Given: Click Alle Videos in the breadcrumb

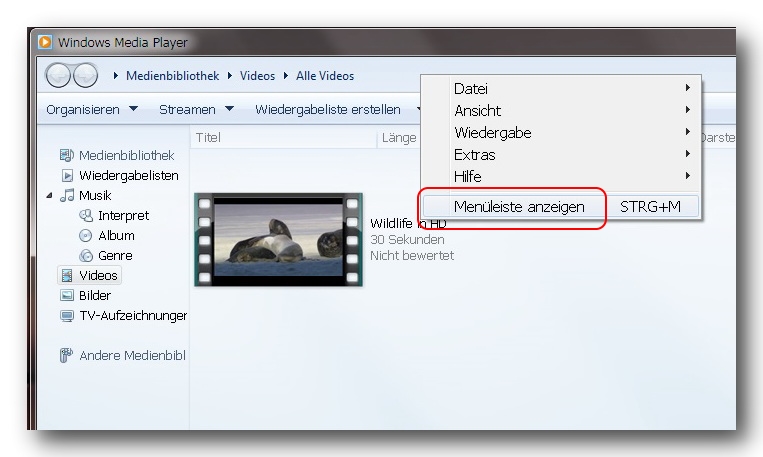Looking at the screenshot, I should [x=325, y=75].
